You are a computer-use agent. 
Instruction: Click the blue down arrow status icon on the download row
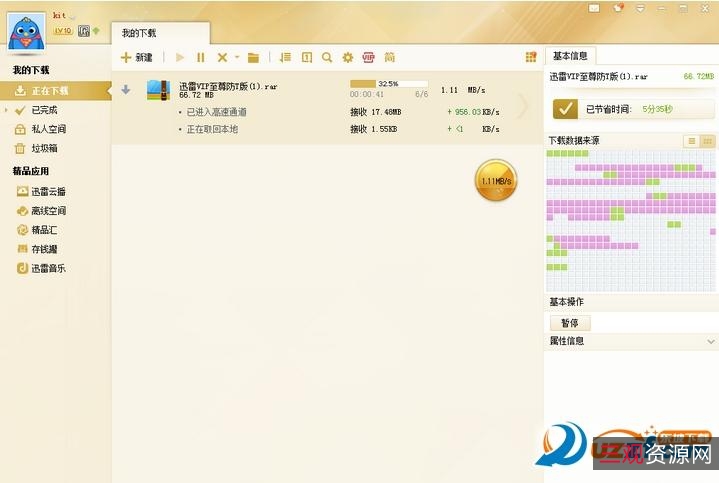pyautogui.click(x=126, y=90)
